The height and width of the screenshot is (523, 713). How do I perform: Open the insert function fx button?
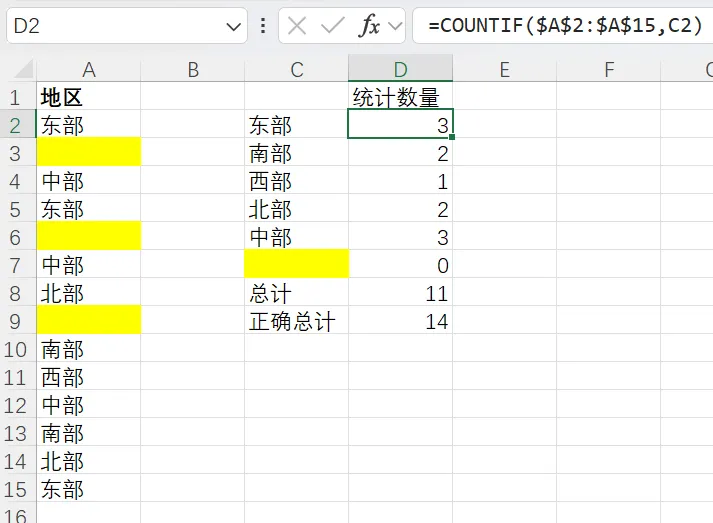tap(369, 25)
